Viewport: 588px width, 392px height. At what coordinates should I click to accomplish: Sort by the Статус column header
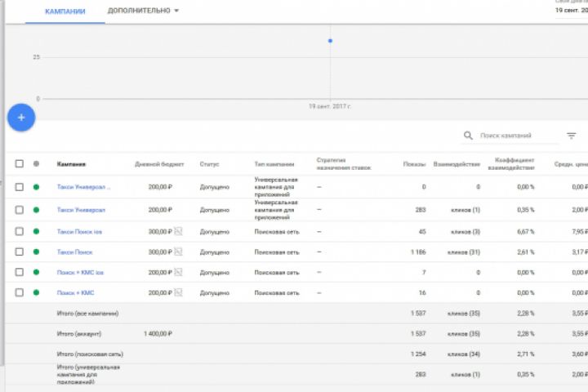pyautogui.click(x=209, y=164)
